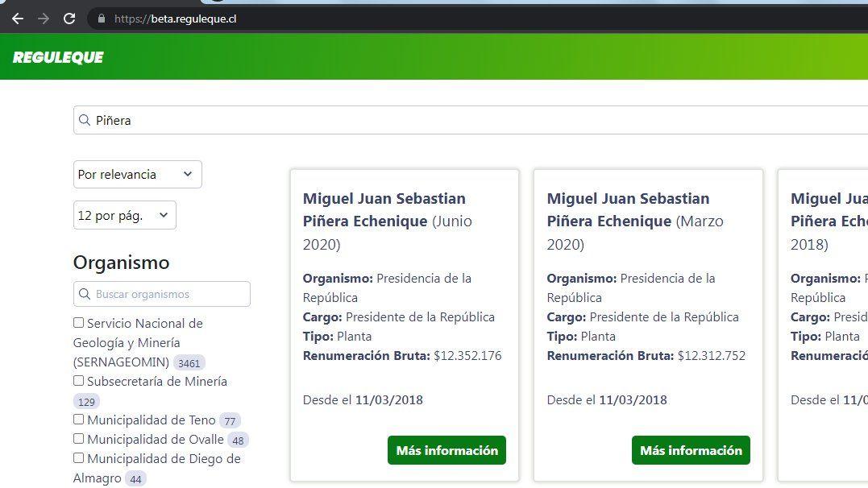
Task: Click the Organismo line on the Marzo 2020 card
Action: tap(631, 287)
